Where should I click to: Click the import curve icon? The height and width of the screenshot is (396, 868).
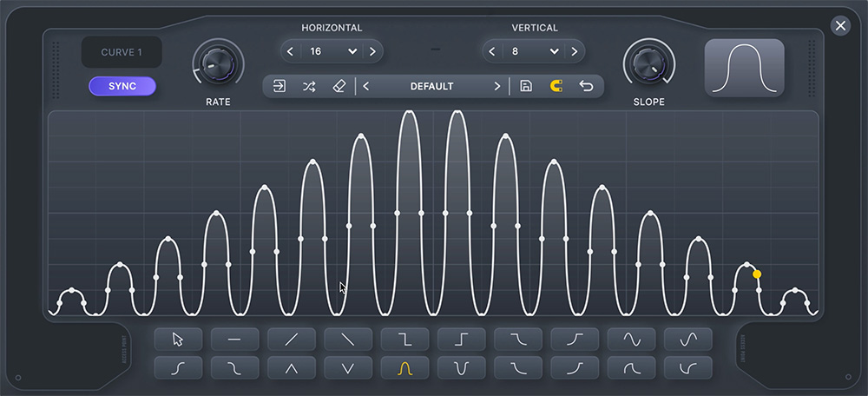[x=279, y=86]
